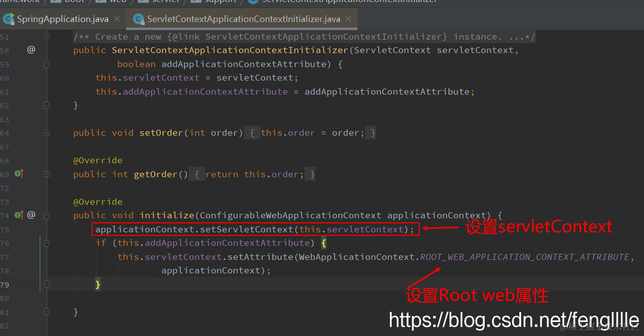Close the SpringApplication.java tab

(117, 19)
